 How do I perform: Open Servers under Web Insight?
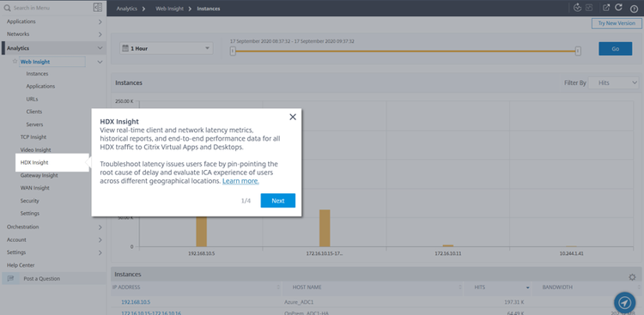(34, 124)
